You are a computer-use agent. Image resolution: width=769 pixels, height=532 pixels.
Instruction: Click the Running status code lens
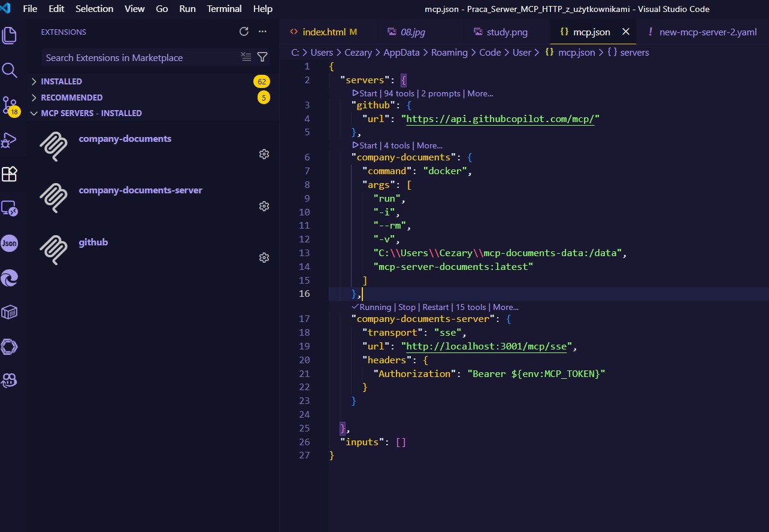pos(372,307)
